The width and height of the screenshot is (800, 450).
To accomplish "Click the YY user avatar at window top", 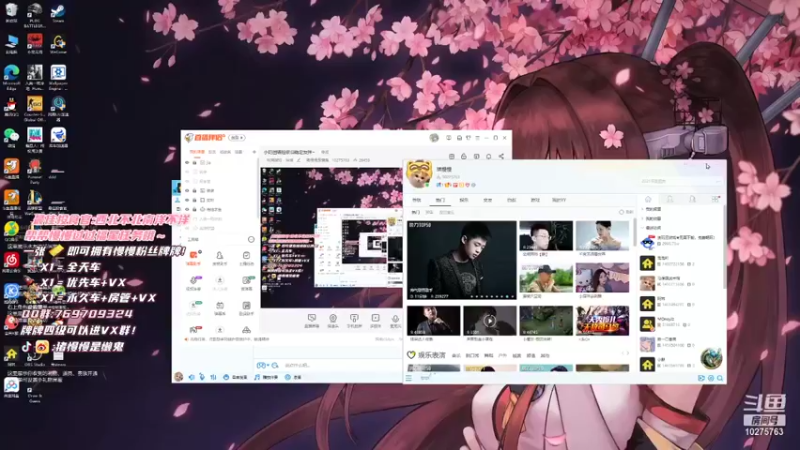I will [419, 173].
